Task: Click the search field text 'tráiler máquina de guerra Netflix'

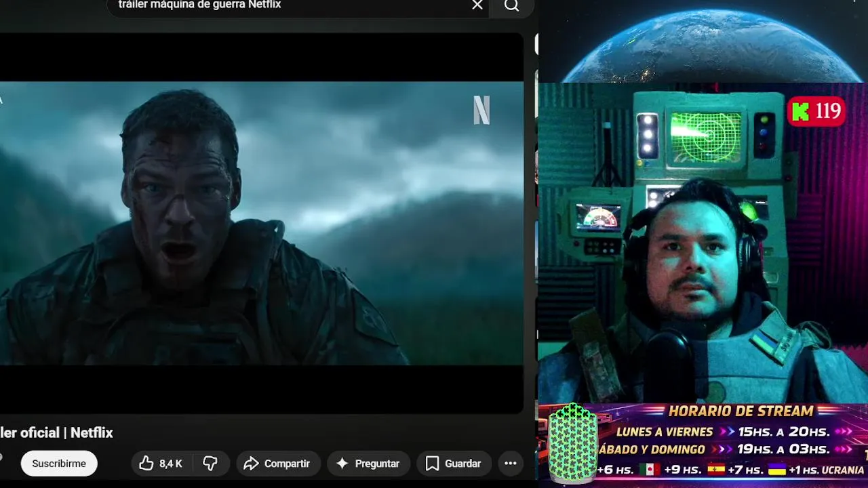Action: click(x=199, y=5)
